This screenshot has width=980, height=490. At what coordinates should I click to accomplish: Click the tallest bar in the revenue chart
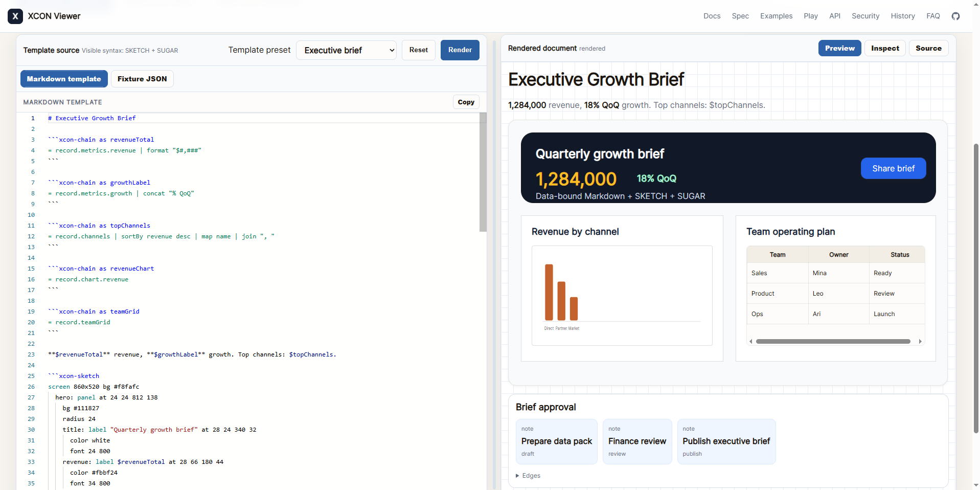(x=549, y=292)
